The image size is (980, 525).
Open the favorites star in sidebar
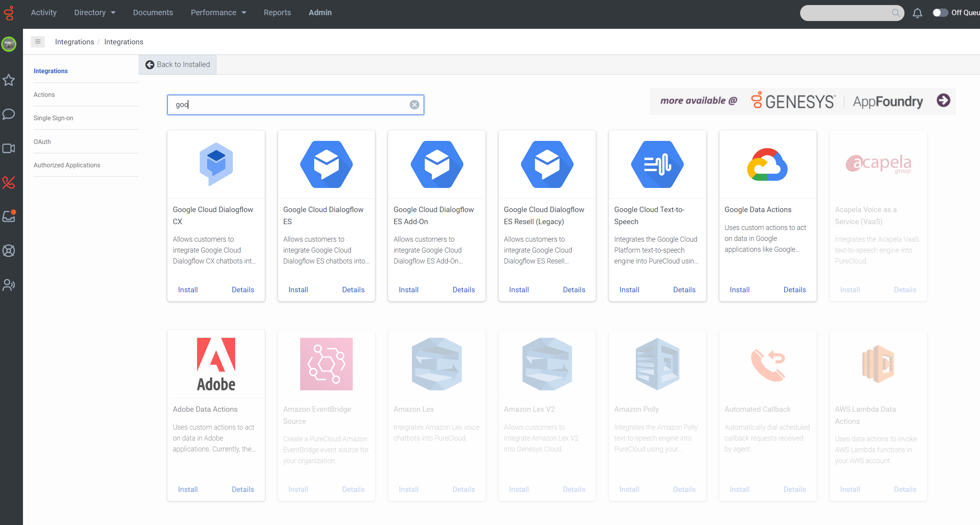pos(9,80)
